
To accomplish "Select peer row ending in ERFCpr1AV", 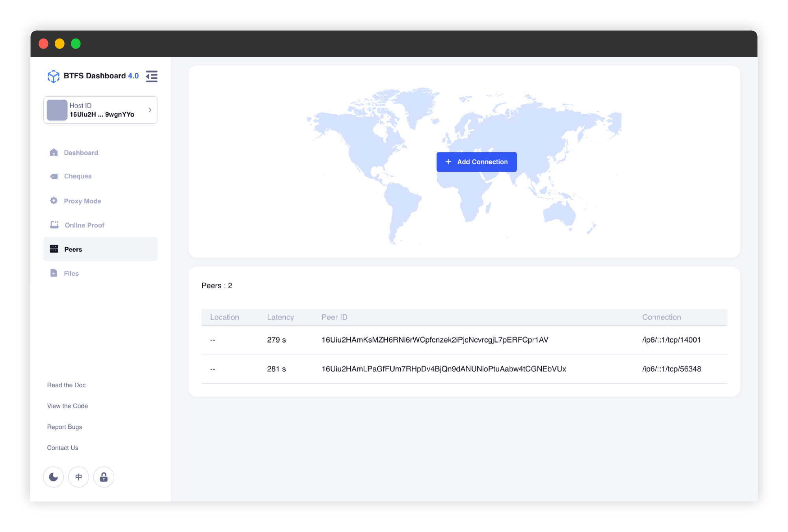I will pyautogui.click(x=435, y=340).
